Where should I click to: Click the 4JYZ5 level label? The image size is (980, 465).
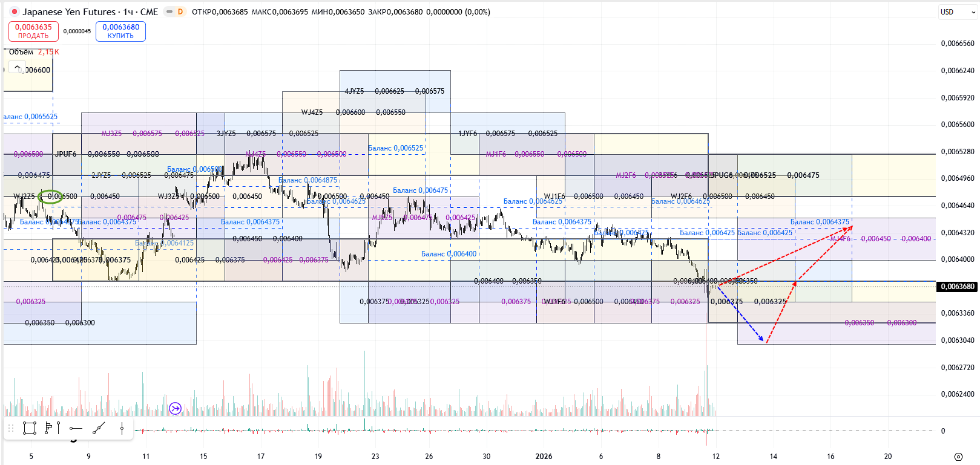coord(354,91)
